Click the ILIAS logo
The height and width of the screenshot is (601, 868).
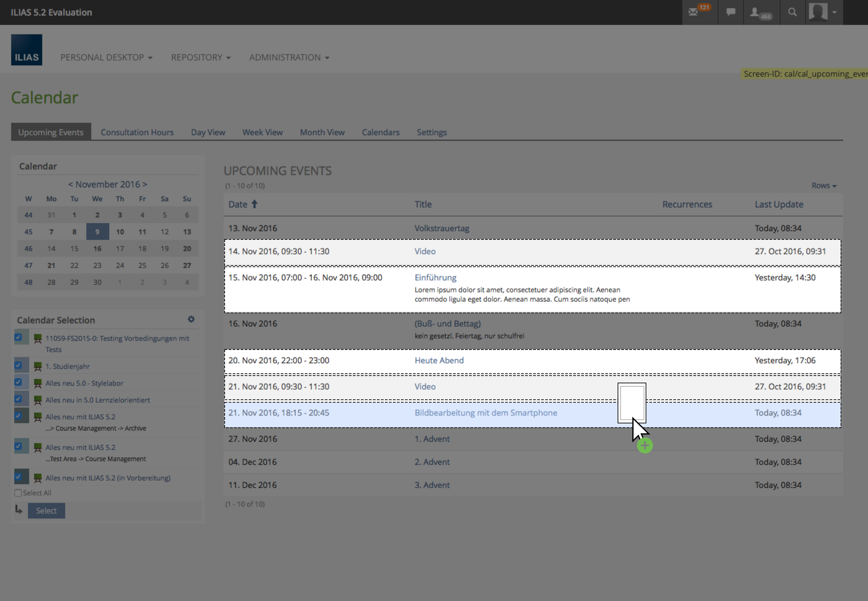(27, 50)
